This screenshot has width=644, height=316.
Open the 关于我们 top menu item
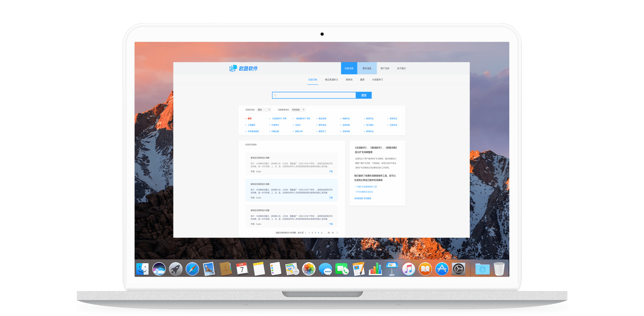(401, 68)
